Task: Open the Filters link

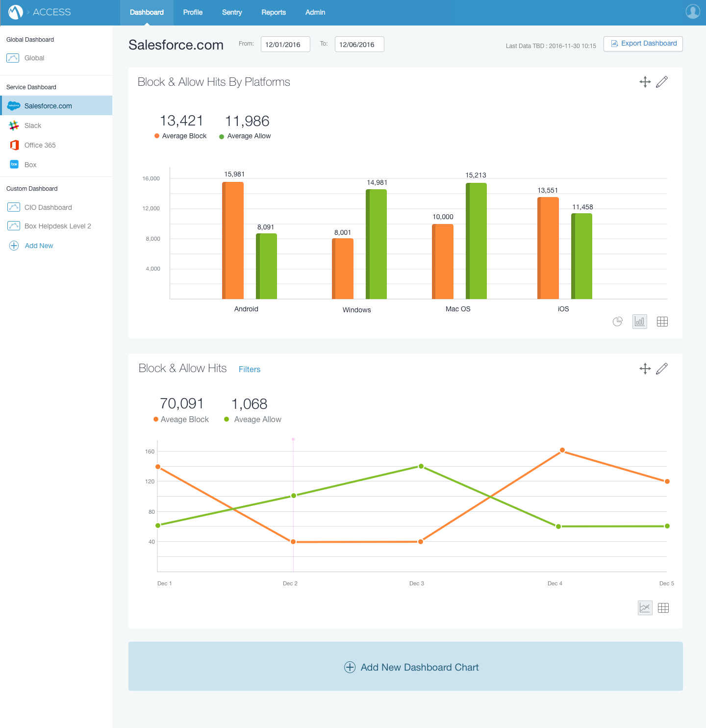Action: point(250,369)
